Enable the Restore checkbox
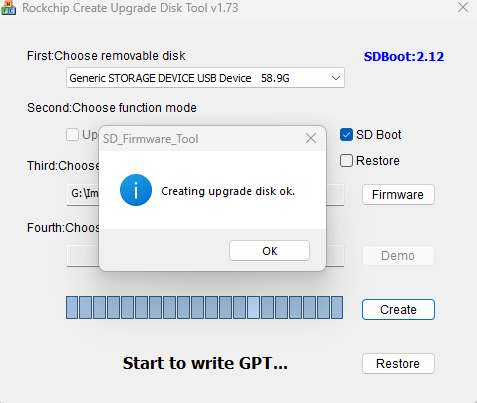Screen dimensions: 477x403 coord(346,160)
